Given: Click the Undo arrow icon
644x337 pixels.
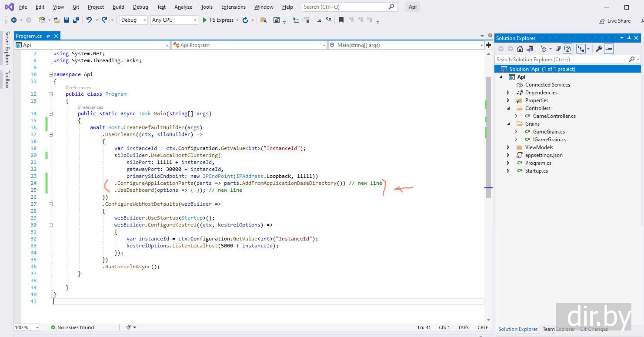Looking at the screenshot, I should coord(89,20).
